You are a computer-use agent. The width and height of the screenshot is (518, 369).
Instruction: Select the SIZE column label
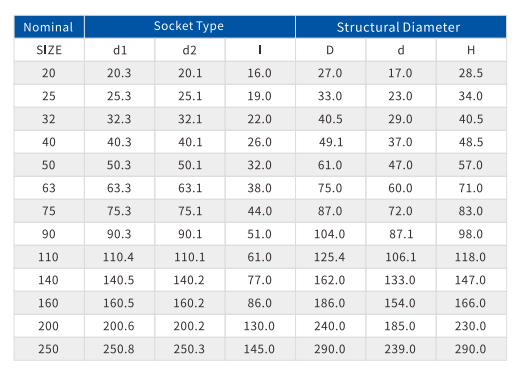click(x=49, y=50)
